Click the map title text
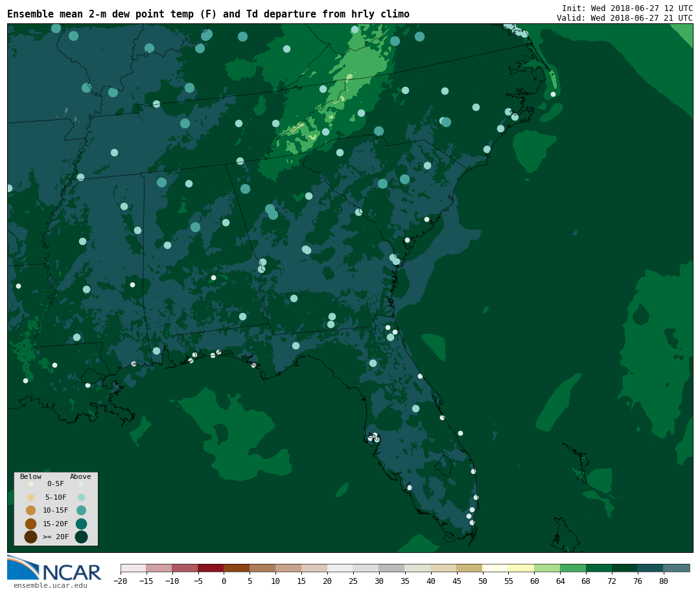Screen dimensions: 700x593 (x=208, y=14)
